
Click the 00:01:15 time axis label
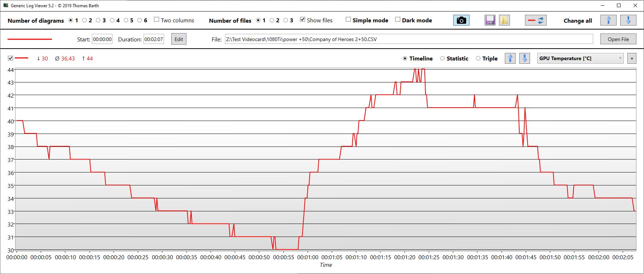(380, 257)
